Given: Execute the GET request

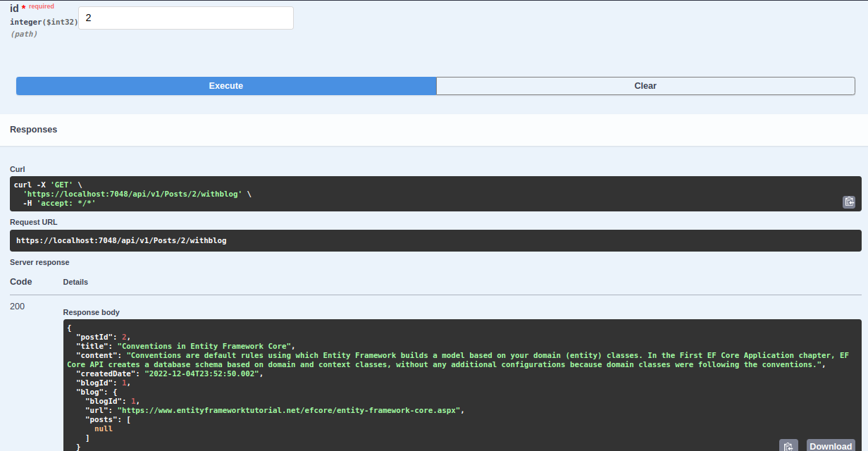Looking at the screenshot, I should click(x=225, y=85).
